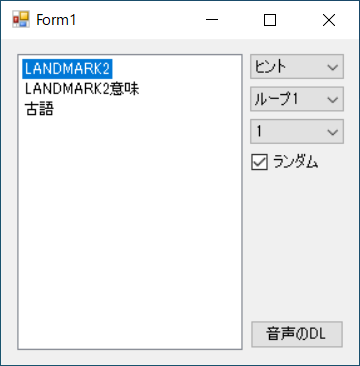Open the ループ1 combo box

pyautogui.click(x=297, y=99)
